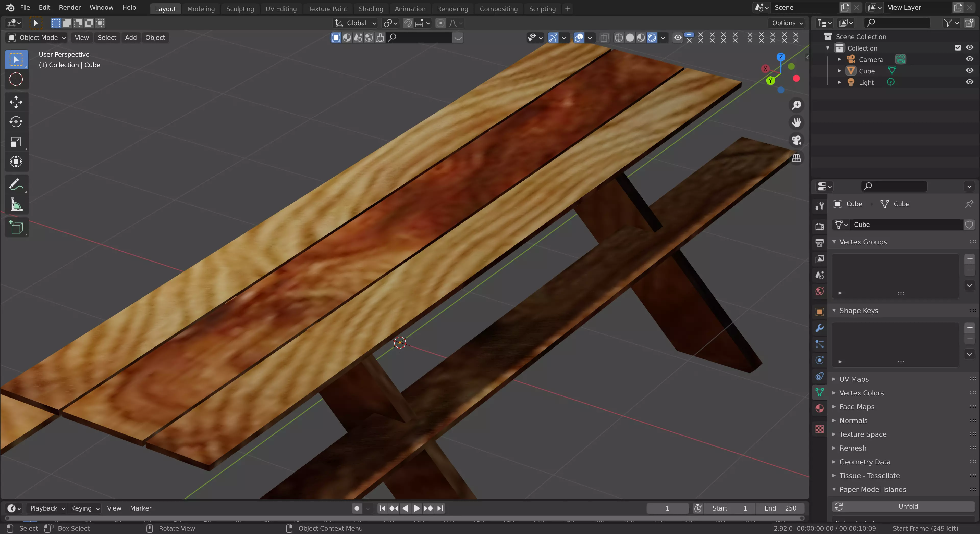Open the Object Mode dropdown

(x=37, y=37)
